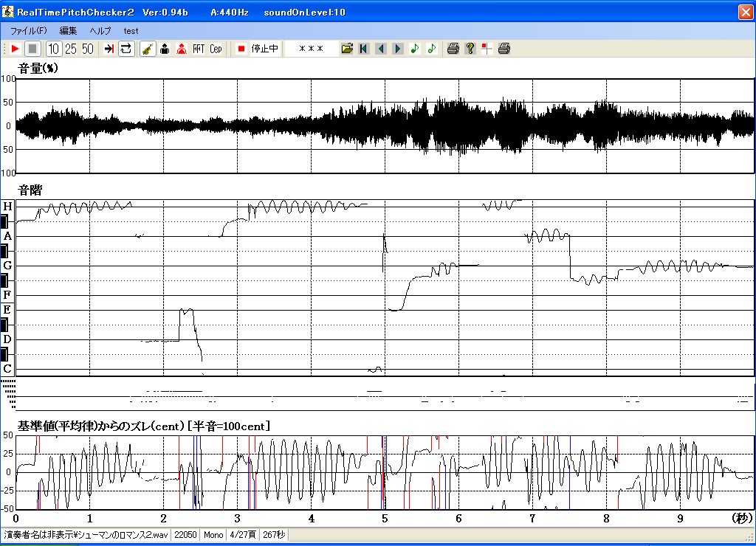The width and height of the screenshot is (756, 546).
Task: Click the application icon in the title bar
Action: coord(7,12)
